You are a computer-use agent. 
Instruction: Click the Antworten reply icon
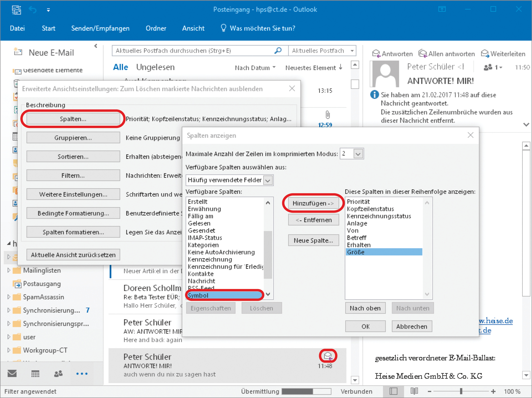click(376, 54)
